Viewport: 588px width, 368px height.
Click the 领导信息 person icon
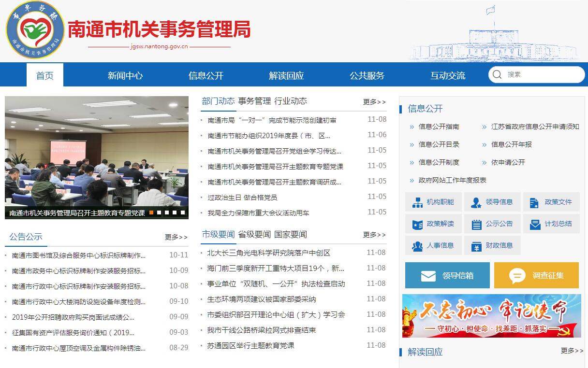pos(476,202)
